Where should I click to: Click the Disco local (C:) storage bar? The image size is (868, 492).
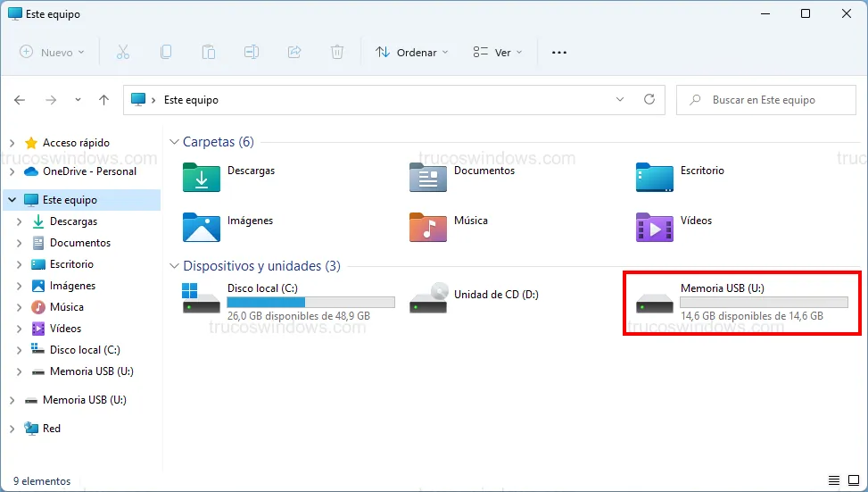(x=310, y=303)
